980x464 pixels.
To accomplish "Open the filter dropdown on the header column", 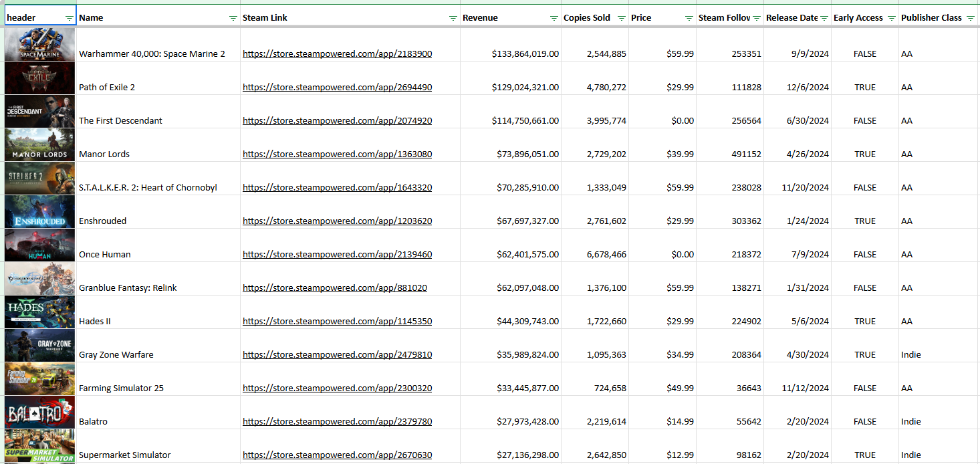I will coord(70,18).
